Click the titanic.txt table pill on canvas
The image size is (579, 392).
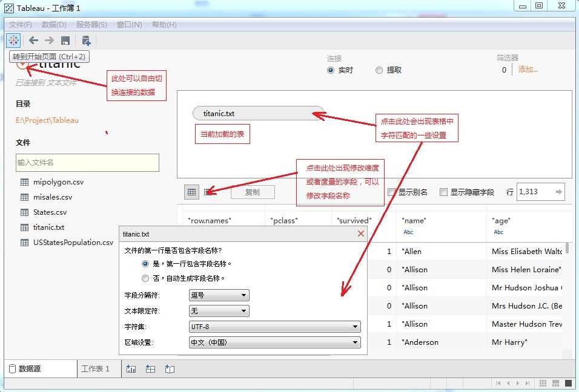(x=259, y=114)
